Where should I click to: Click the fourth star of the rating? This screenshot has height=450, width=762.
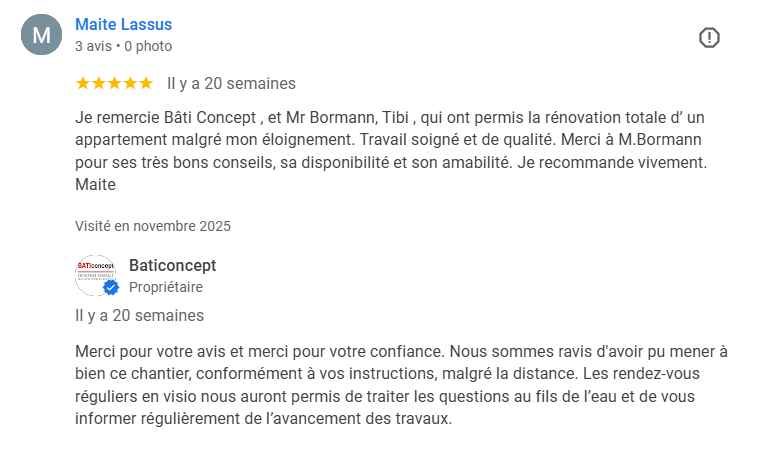[x=130, y=83]
